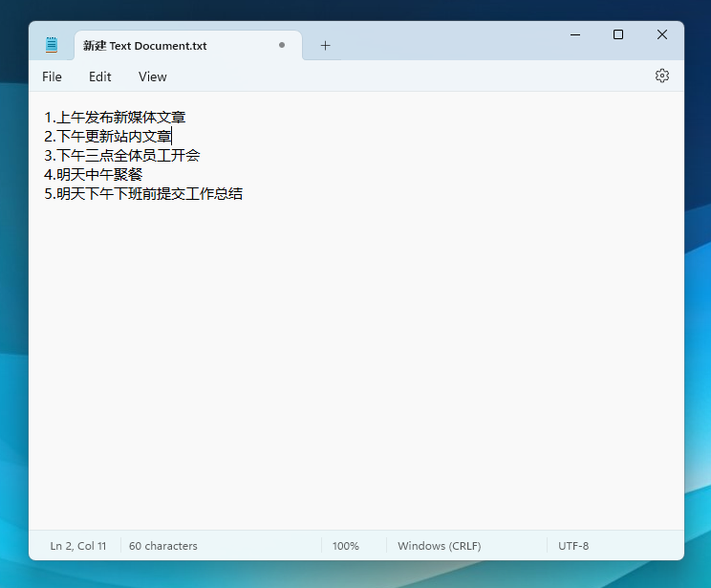Click the Ln 2, Col 11 status indicator
The width and height of the screenshot is (711, 588).
click(78, 546)
